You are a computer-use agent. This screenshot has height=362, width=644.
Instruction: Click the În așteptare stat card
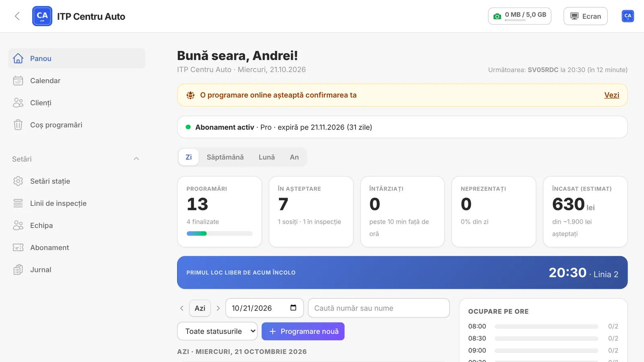(x=311, y=212)
